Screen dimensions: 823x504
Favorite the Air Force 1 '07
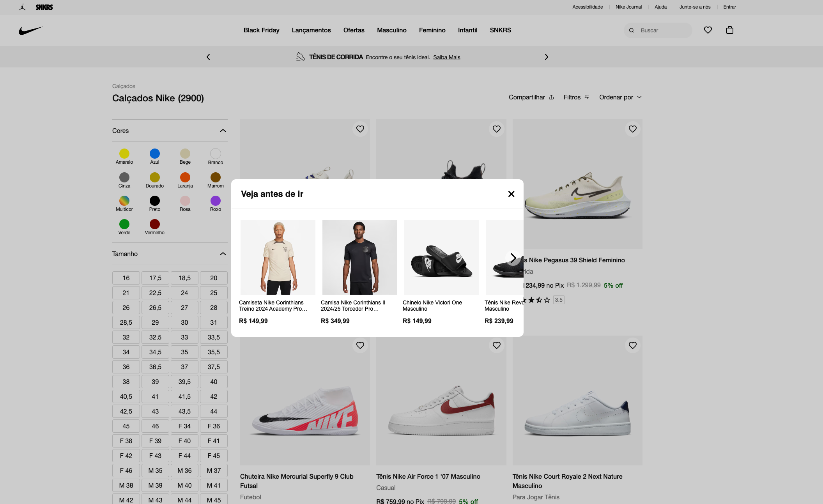coord(497,345)
